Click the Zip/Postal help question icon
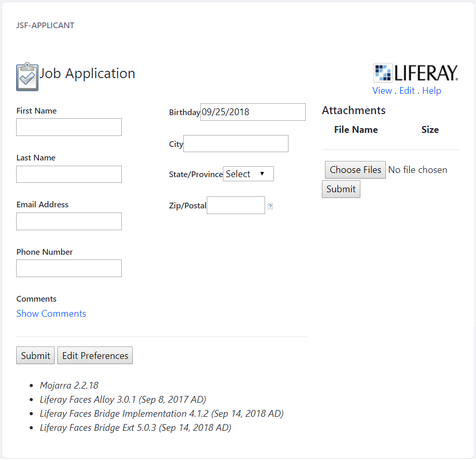This screenshot has height=460, width=476. pos(270,206)
